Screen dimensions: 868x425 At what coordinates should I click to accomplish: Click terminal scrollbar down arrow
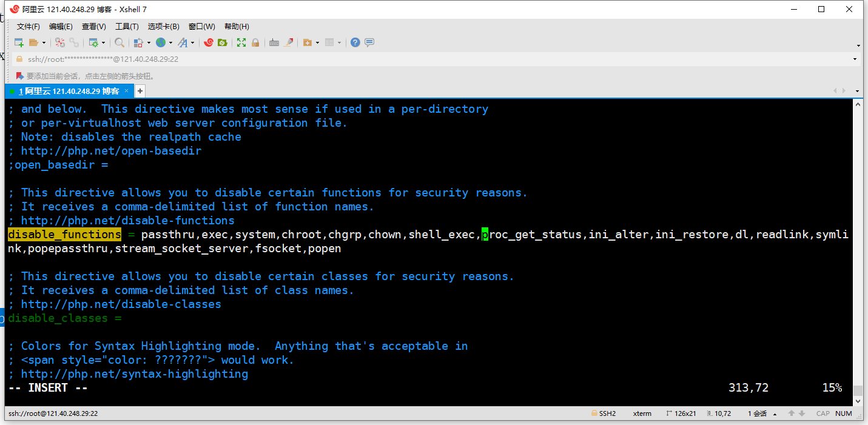858,401
